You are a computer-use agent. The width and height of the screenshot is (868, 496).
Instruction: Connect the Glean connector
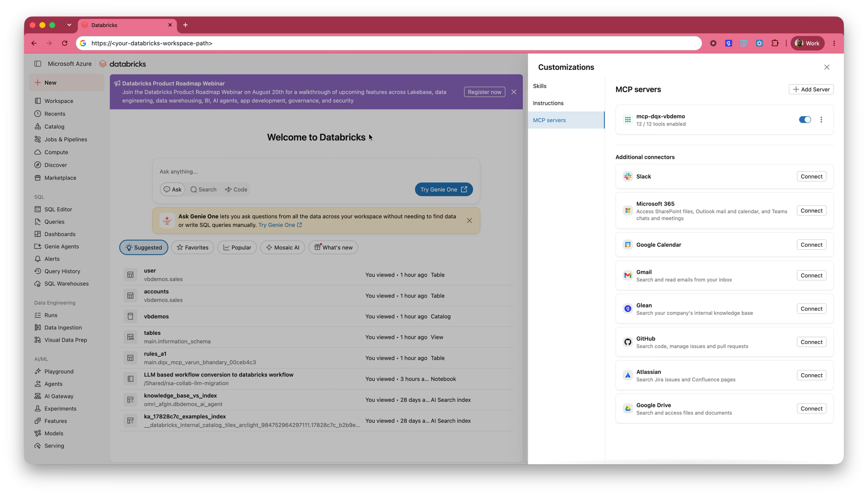coord(811,309)
